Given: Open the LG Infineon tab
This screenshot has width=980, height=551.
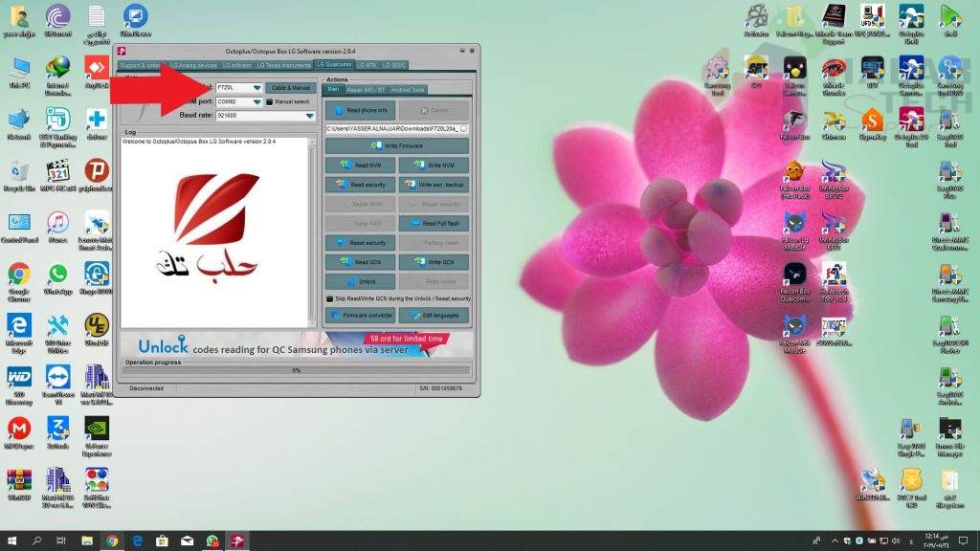Looking at the screenshot, I should click(237, 65).
